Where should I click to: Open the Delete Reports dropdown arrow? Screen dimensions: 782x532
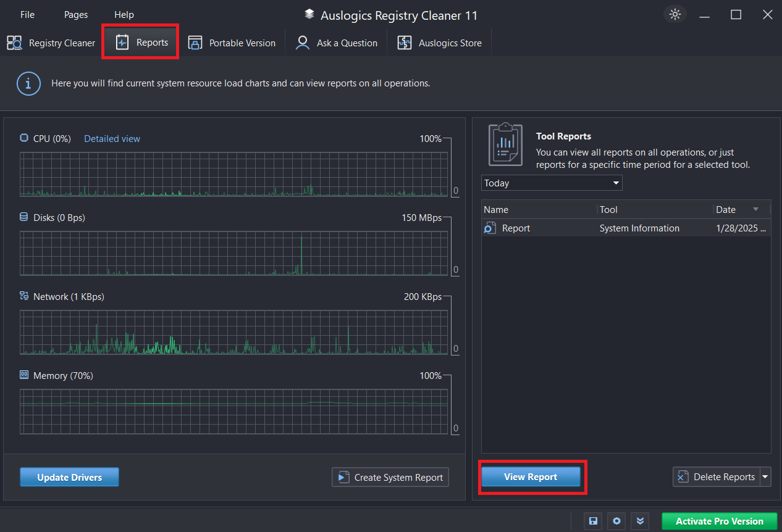click(765, 477)
